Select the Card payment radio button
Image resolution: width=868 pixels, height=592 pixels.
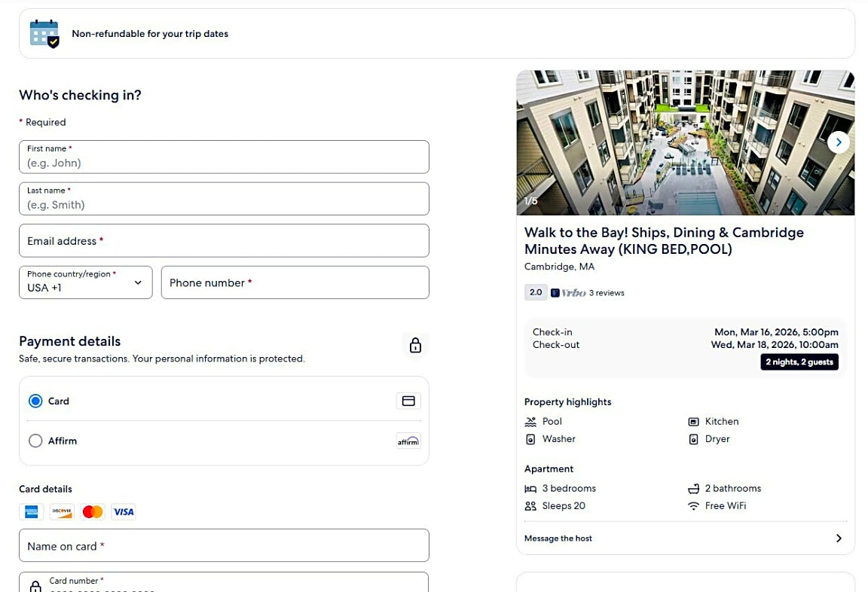(35, 401)
